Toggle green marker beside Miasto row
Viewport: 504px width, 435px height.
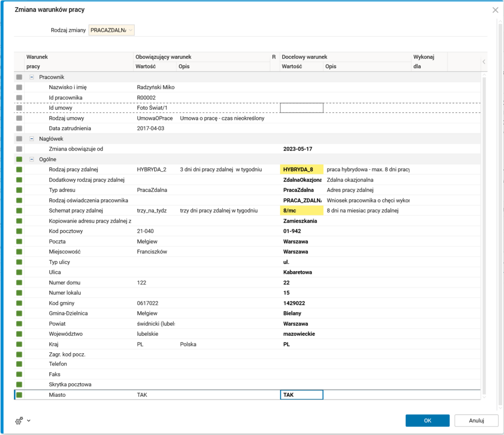19,395
